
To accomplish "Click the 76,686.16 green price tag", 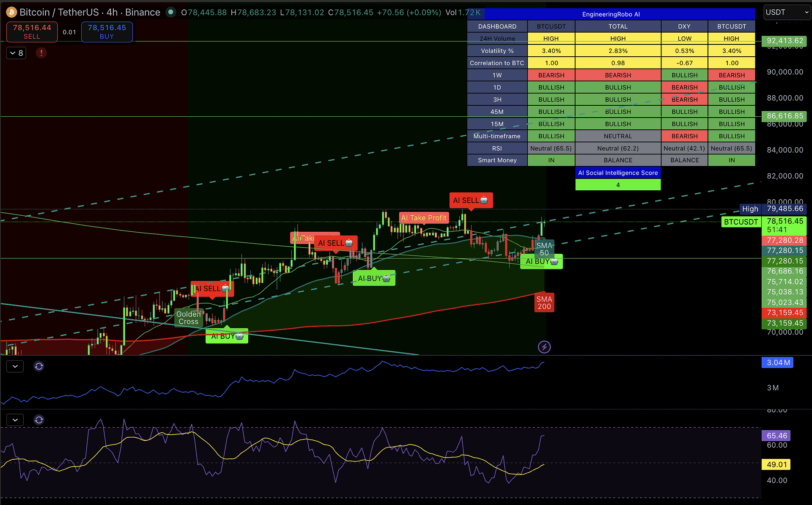I will (785, 271).
